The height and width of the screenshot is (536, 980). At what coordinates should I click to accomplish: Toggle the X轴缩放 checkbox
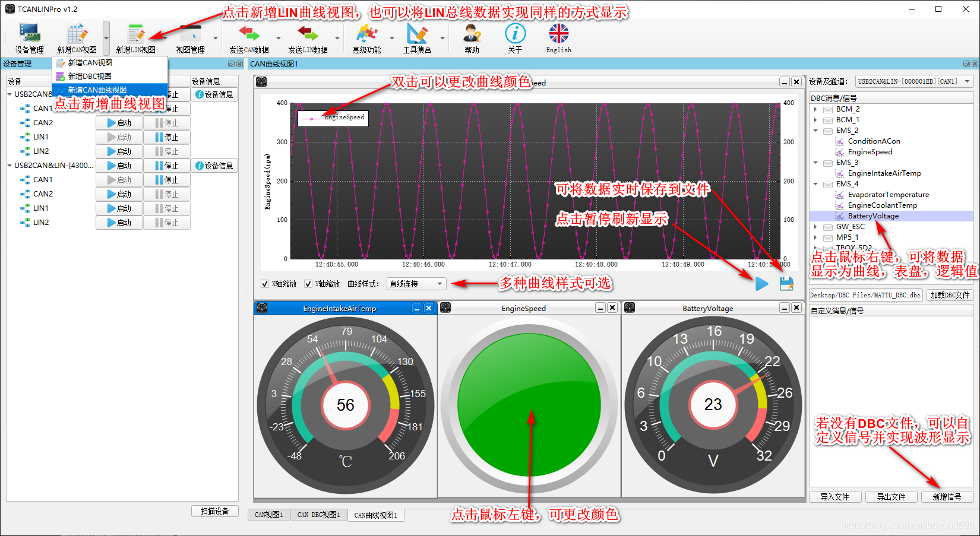(265, 284)
